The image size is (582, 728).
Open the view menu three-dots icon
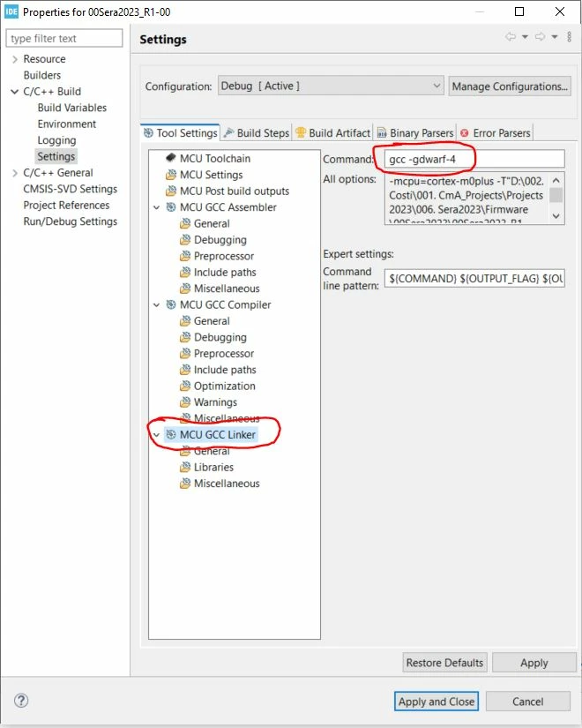(x=570, y=37)
